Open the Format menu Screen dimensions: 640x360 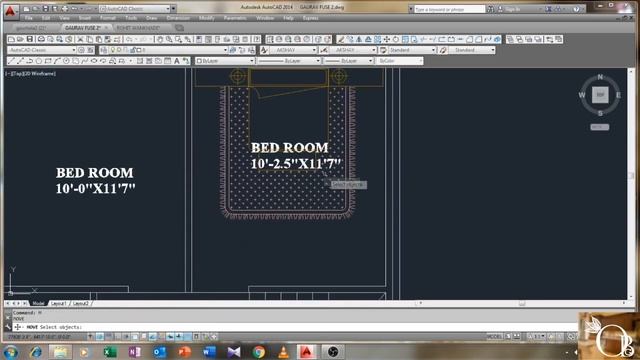(x=108, y=18)
